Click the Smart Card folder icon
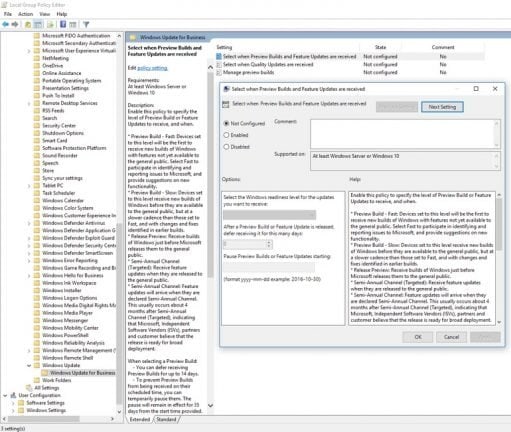Screen dimensions: 511x432 click(37, 140)
